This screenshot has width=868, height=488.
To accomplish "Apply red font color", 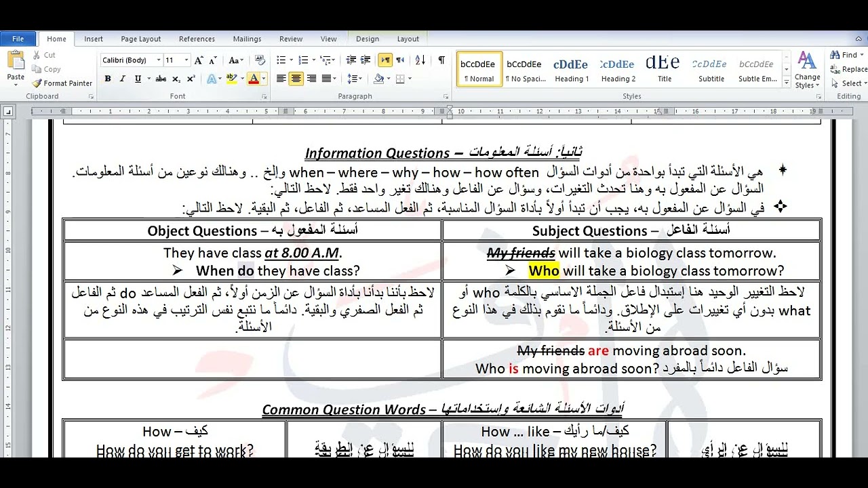I will point(254,79).
